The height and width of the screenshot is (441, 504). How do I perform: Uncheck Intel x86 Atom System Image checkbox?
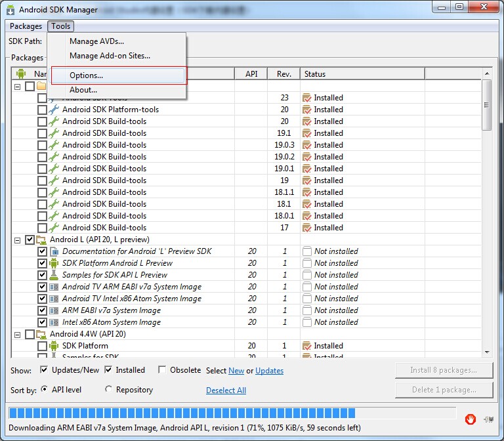coord(42,322)
